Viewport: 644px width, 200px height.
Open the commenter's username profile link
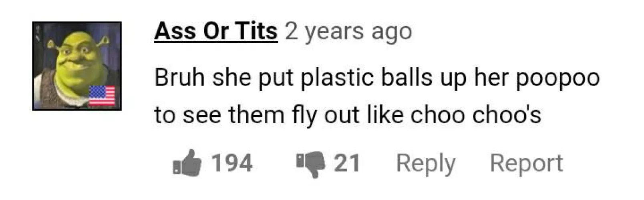(x=216, y=31)
